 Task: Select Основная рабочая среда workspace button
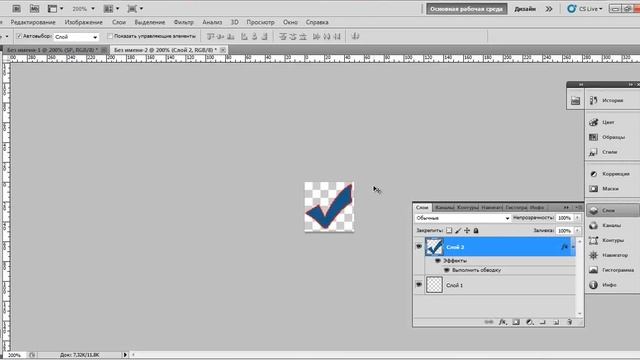(x=467, y=9)
